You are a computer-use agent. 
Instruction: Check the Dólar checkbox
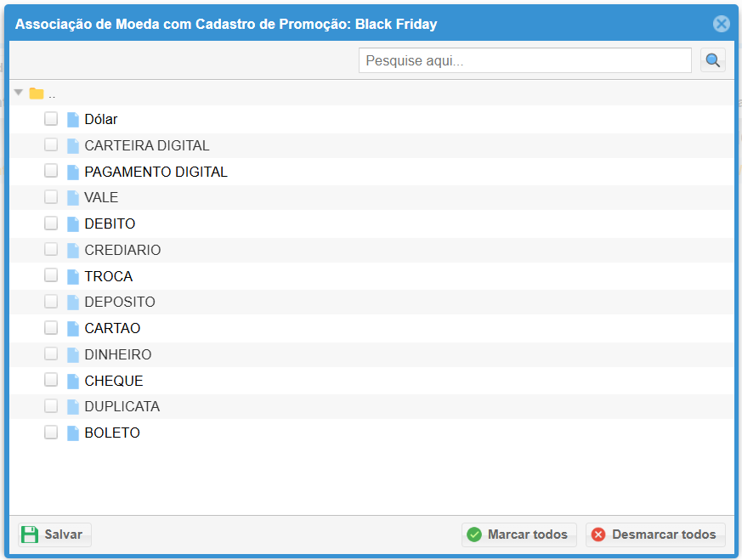click(51, 119)
